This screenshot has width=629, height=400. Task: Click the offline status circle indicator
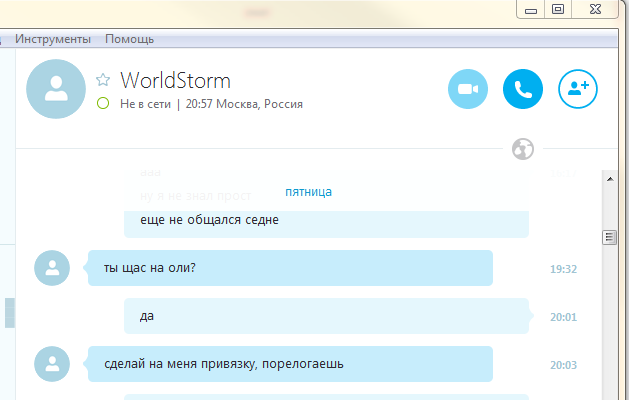(x=103, y=103)
